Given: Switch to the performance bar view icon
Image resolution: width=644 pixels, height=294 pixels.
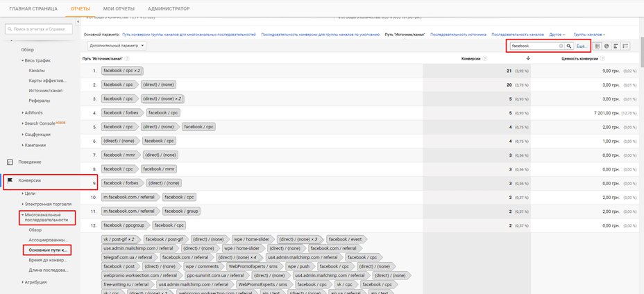Looking at the screenshot, I should click(616, 46).
